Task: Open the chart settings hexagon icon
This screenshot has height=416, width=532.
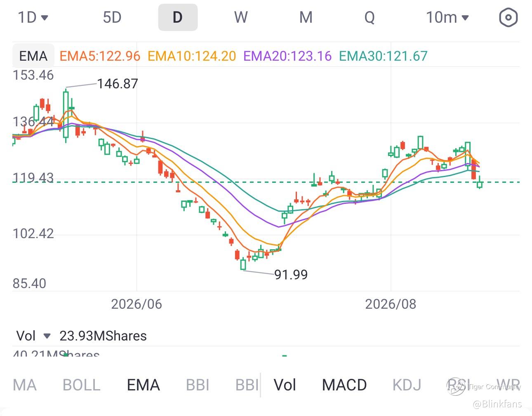Action: point(508,18)
